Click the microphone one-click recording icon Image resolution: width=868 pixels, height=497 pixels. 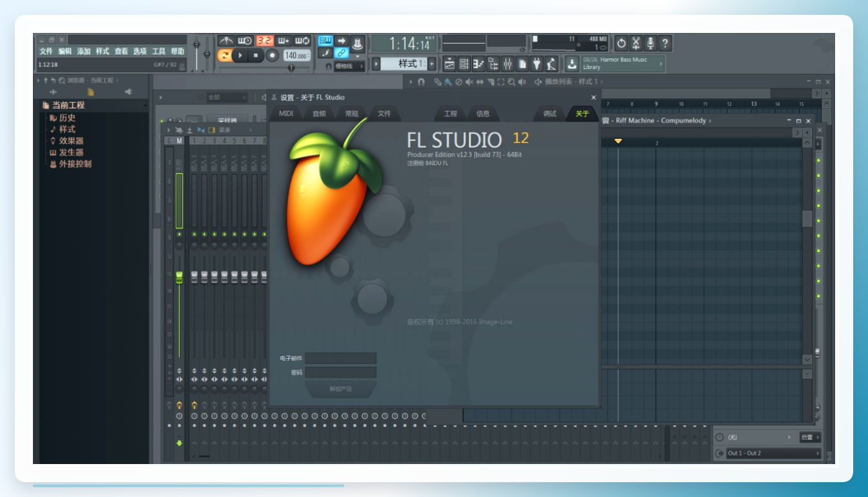click(x=650, y=43)
